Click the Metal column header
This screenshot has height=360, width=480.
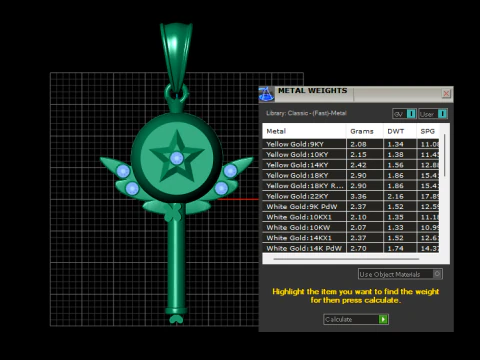pyautogui.click(x=304, y=131)
